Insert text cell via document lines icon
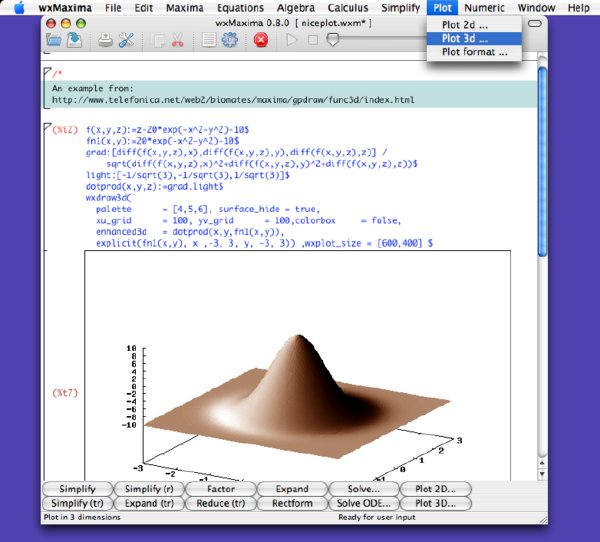This screenshot has height=542, width=600. [209, 40]
